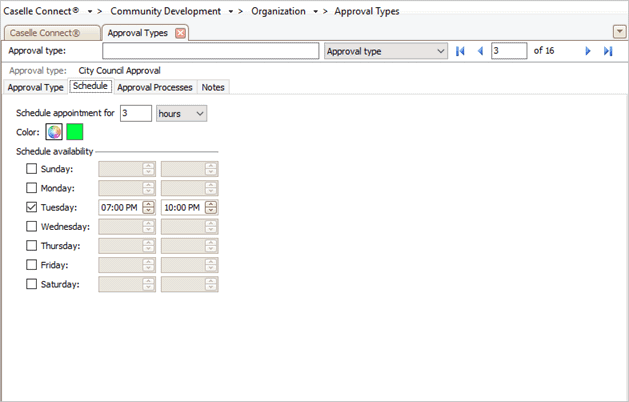Open the Notes tab

pyautogui.click(x=213, y=87)
